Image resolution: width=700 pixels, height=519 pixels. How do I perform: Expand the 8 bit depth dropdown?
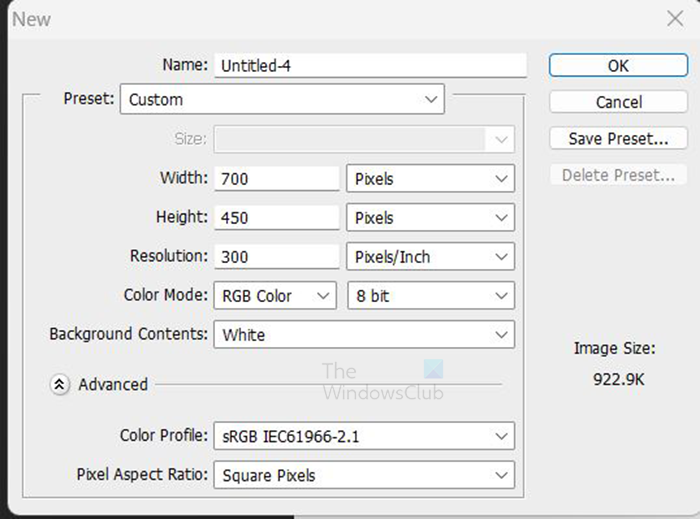click(x=430, y=296)
